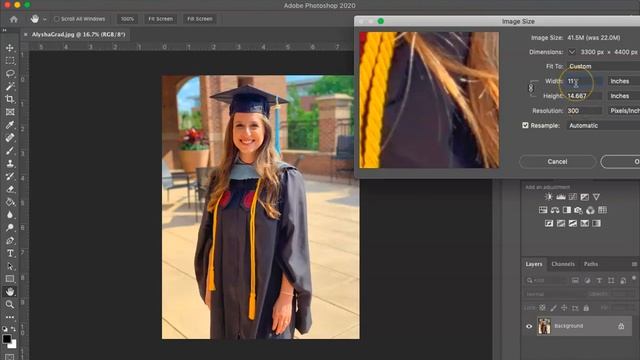Screen dimensions: 640x360
Task: Add a Photo Filter adjustment
Action: click(578, 210)
